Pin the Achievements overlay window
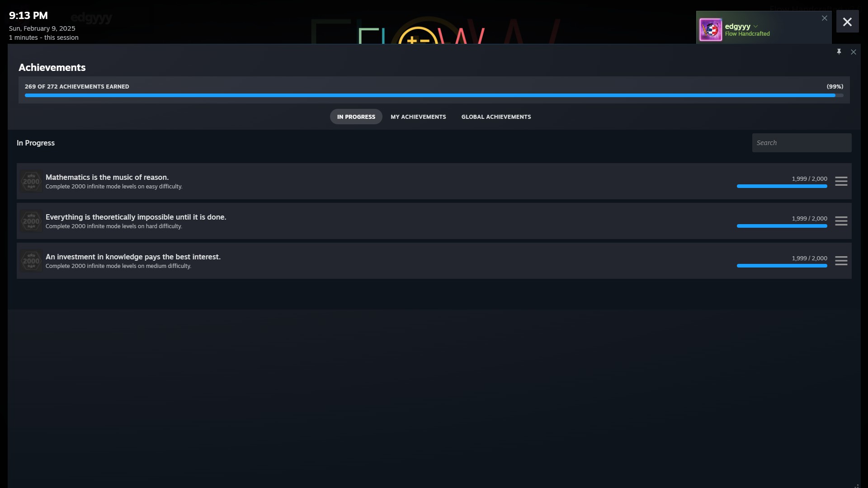This screenshot has width=868, height=488. (x=839, y=52)
